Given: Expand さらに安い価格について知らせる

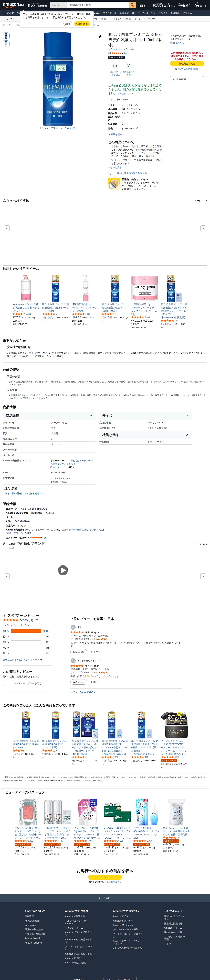Looking at the screenshot, I should [x=24, y=493].
